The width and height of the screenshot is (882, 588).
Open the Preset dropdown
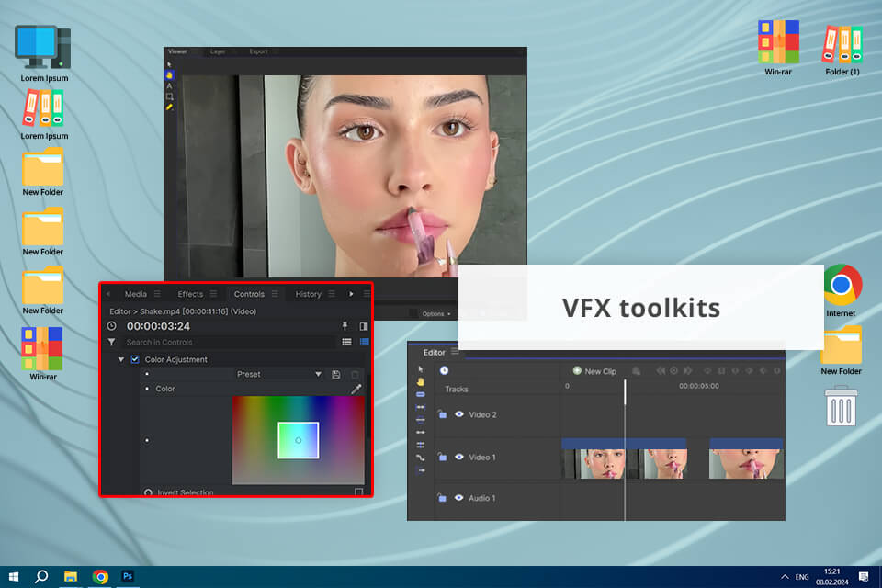pos(278,374)
